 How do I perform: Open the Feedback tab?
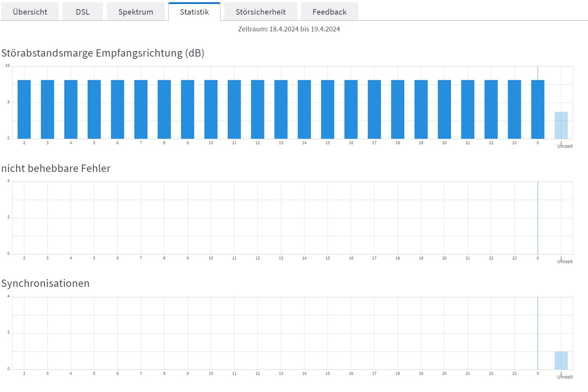(329, 12)
